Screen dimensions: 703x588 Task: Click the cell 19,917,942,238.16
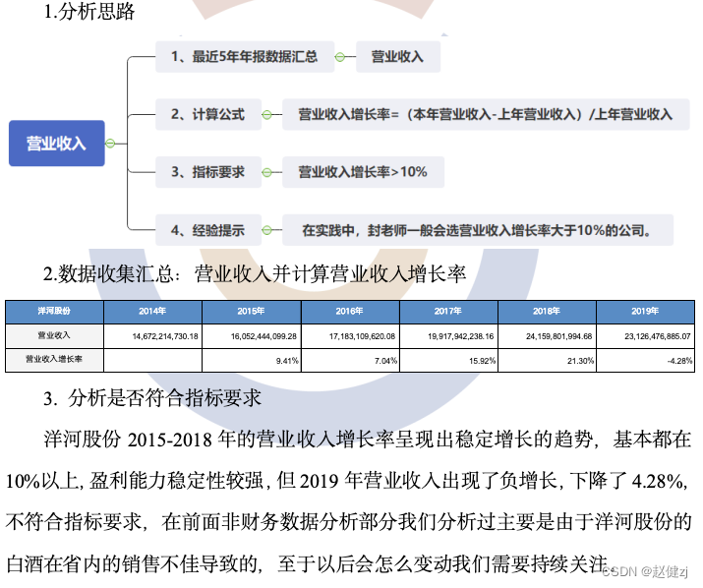(x=448, y=336)
